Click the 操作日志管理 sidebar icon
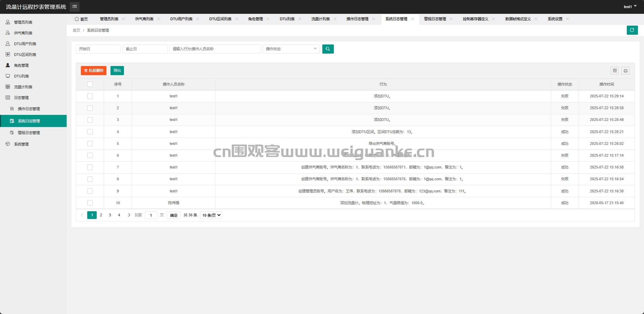 pos(12,108)
